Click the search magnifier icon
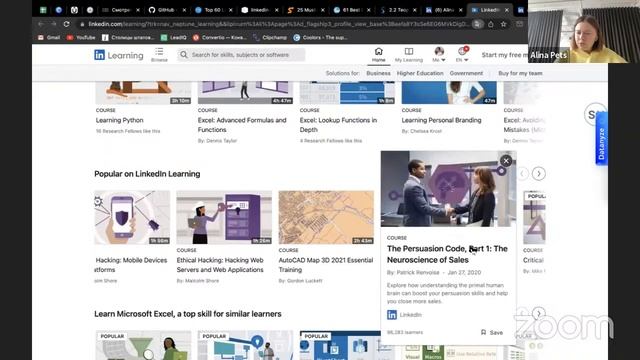 point(184,55)
